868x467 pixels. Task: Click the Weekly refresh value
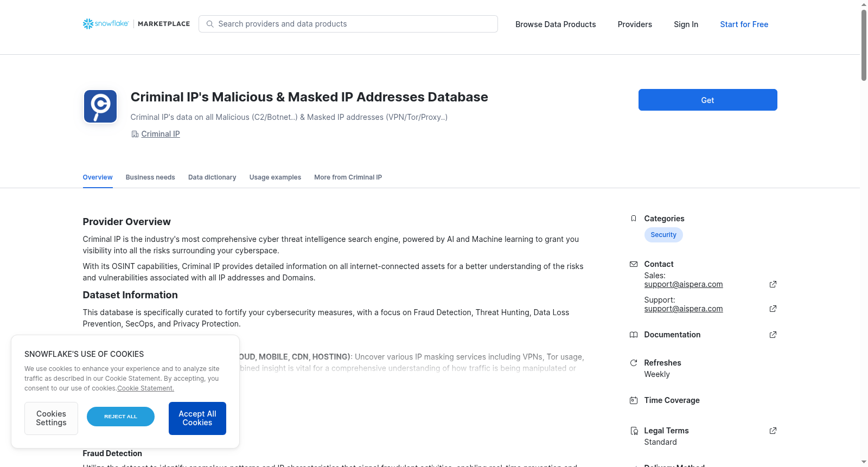click(x=657, y=374)
